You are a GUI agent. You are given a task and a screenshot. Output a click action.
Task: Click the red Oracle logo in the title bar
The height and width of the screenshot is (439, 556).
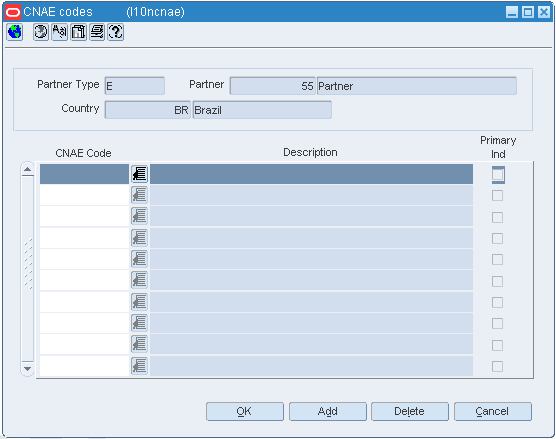click(13, 12)
